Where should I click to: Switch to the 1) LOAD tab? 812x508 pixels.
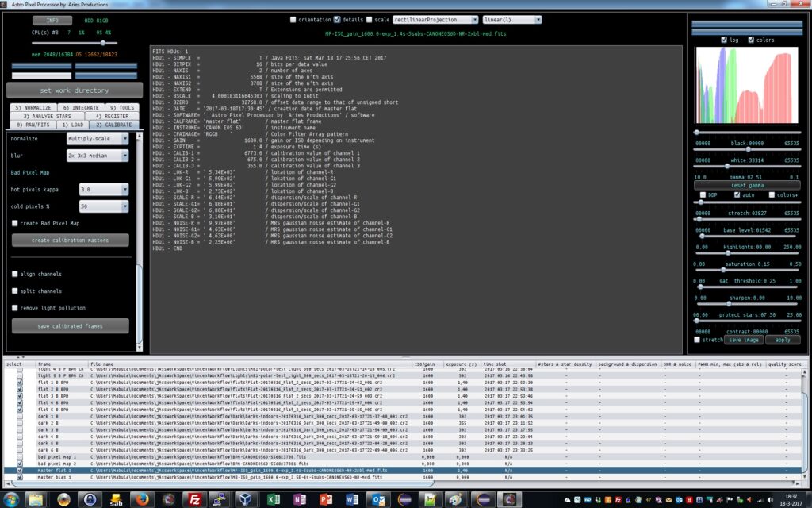(x=73, y=125)
